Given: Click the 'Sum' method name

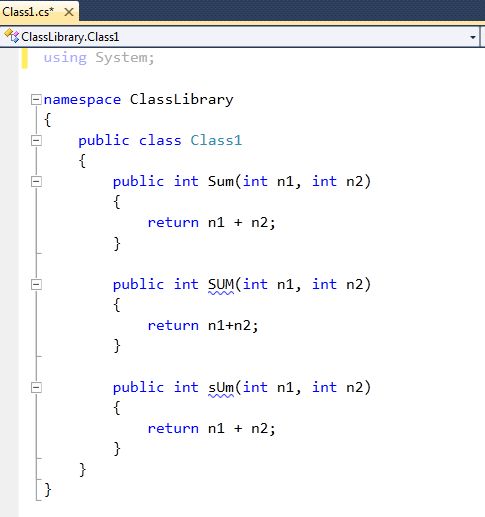Looking at the screenshot, I should pyautogui.click(x=221, y=182).
